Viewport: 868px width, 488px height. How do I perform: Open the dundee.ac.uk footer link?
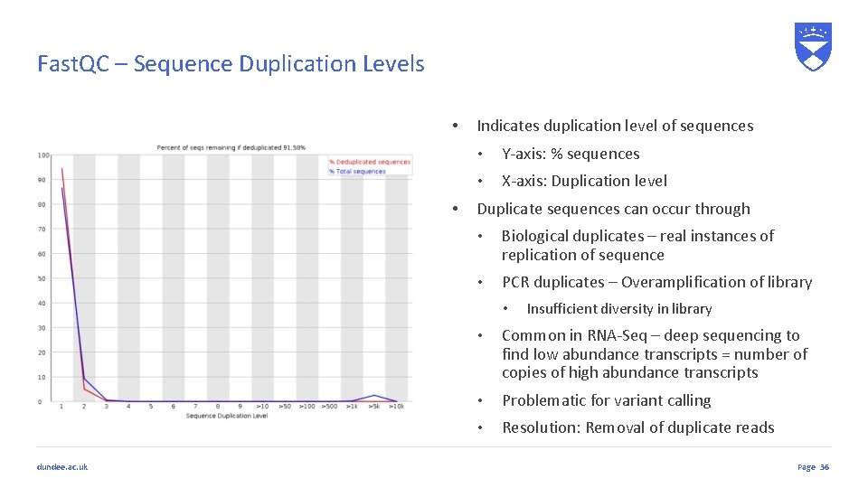point(62,467)
